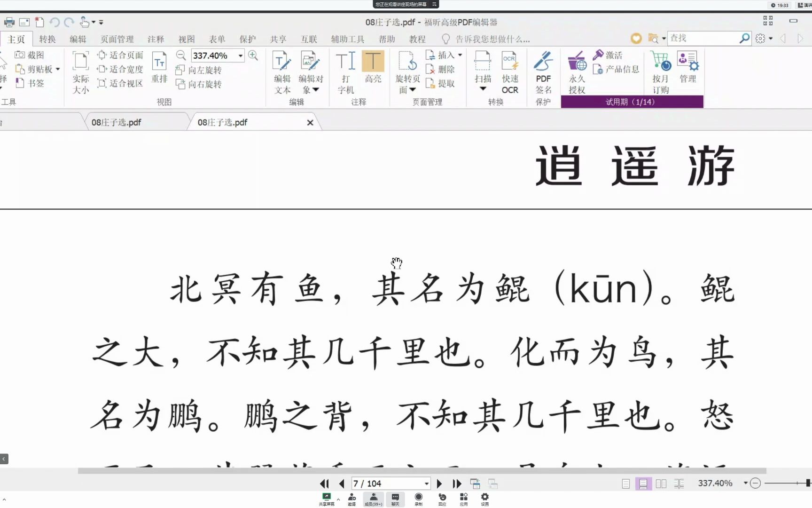Click Delete page (删除) icon
Viewport: 812px width, 508px height.
pyautogui.click(x=440, y=69)
